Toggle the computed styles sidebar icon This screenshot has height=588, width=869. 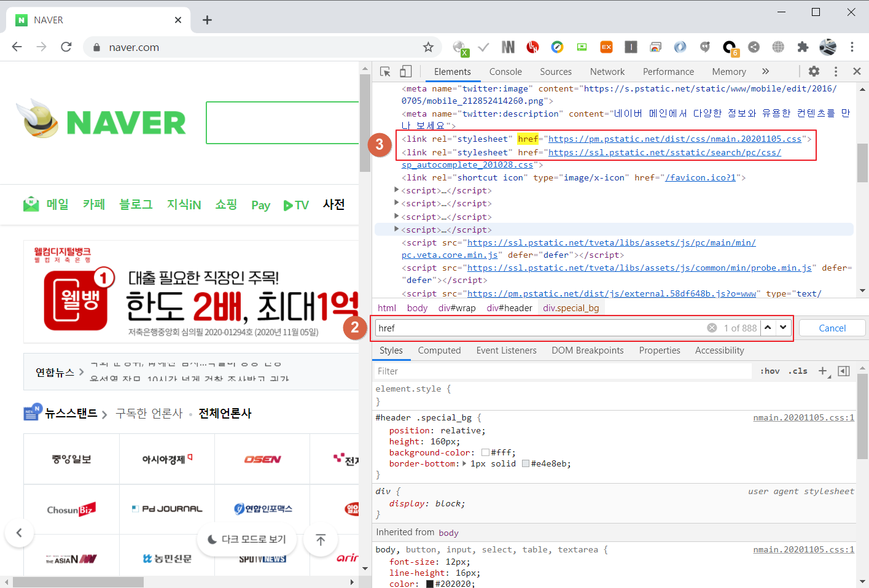[844, 371]
